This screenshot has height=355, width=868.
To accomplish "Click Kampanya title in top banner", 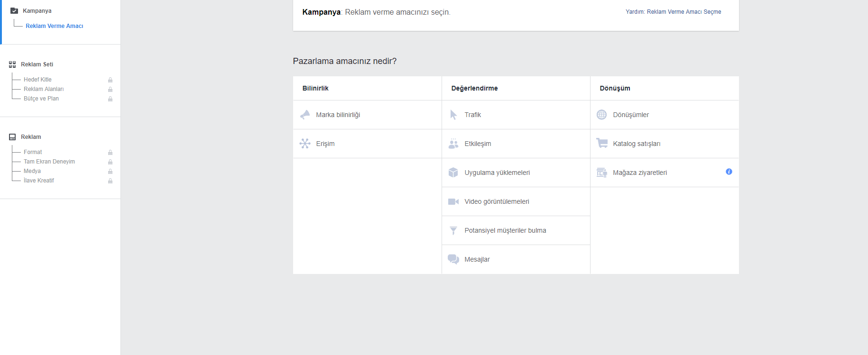I will (321, 12).
